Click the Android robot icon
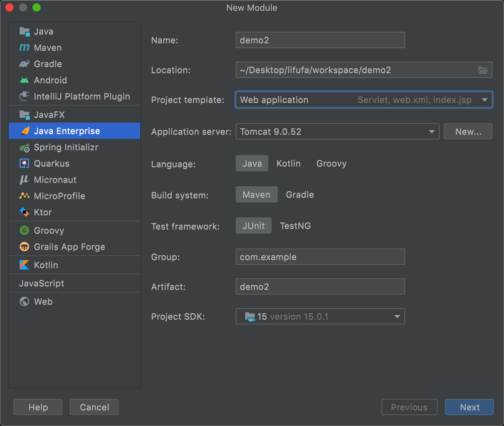This screenshot has height=426, width=504. [x=24, y=80]
